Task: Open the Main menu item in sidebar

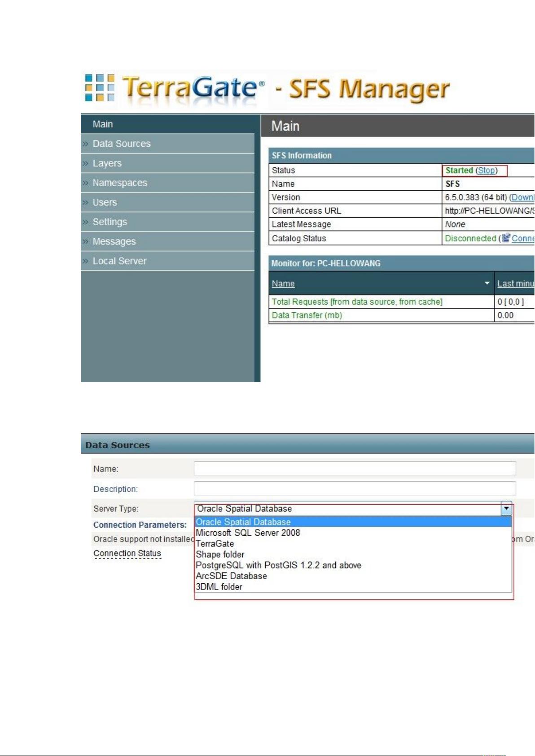Action: pyautogui.click(x=167, y=124)
